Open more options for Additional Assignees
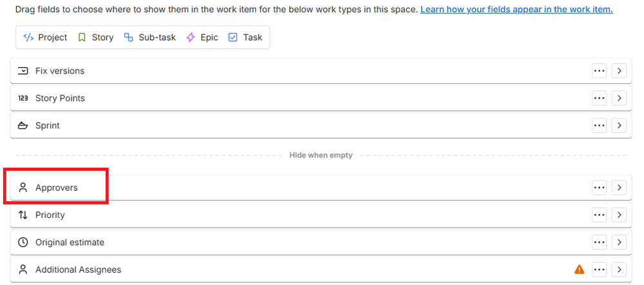 600,270
